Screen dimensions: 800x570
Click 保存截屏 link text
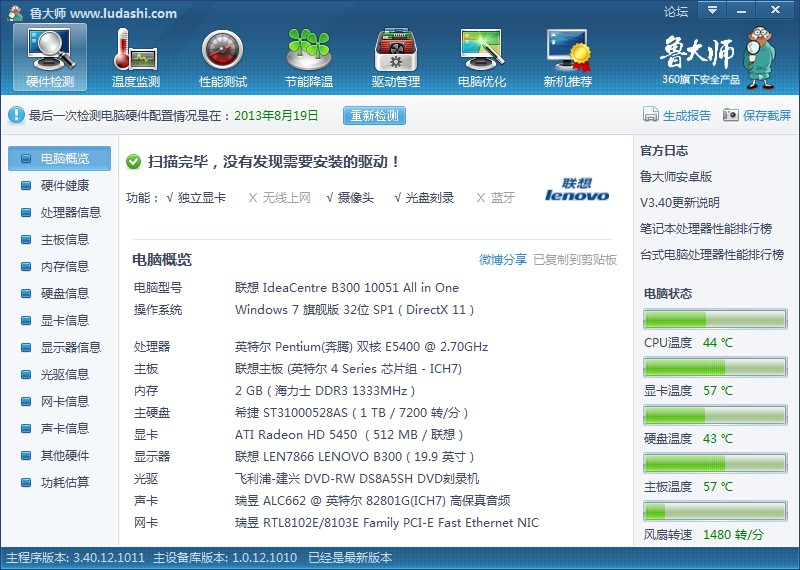767,115
